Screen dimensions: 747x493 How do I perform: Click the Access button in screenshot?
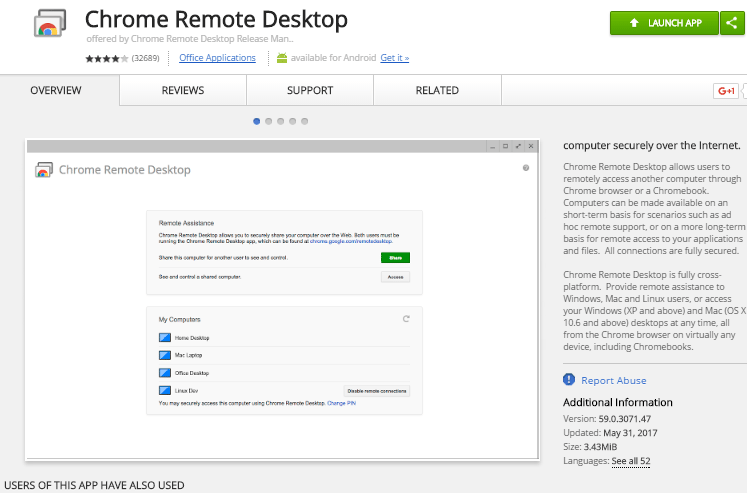click(395, 277)
